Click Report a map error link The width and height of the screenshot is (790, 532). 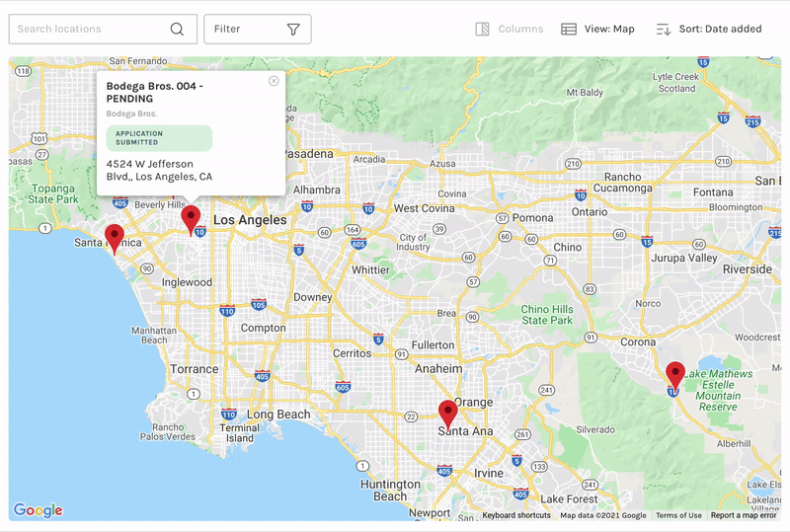point(744,515)
